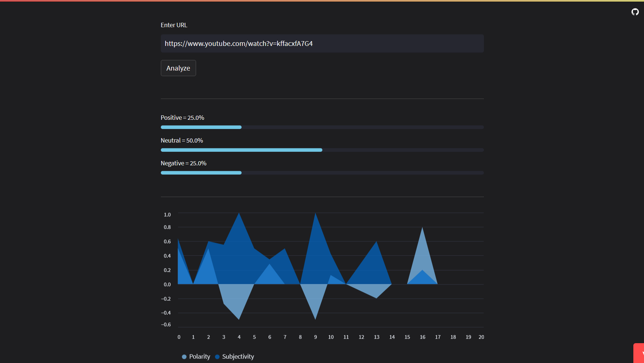Click the x-axis label 13
The height and width of the screenshot is (363, 644).
[x=377, y=337]
